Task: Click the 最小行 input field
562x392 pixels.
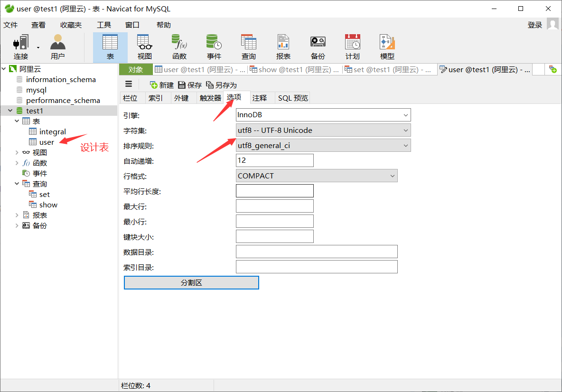Action: pos(275,221)
